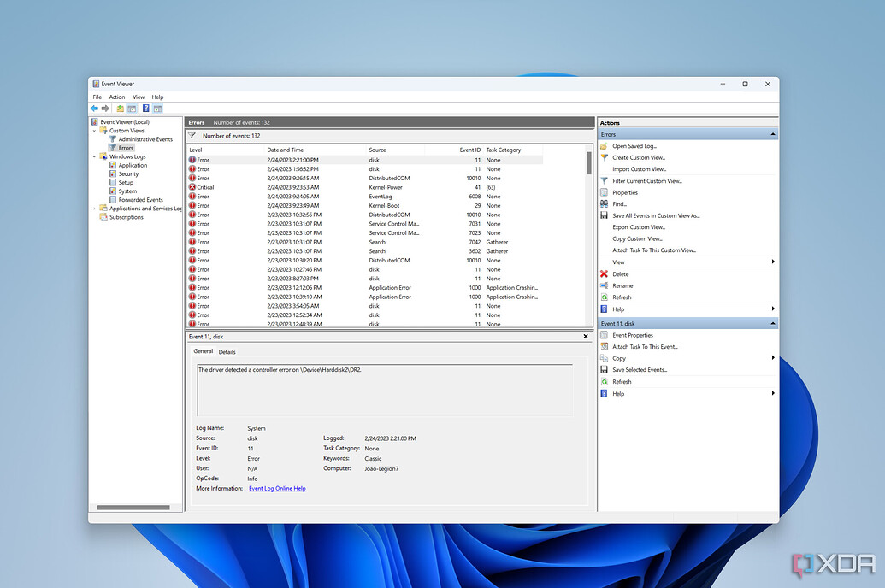Click the Save Selected Events disk icon

[x=604, y=370]
